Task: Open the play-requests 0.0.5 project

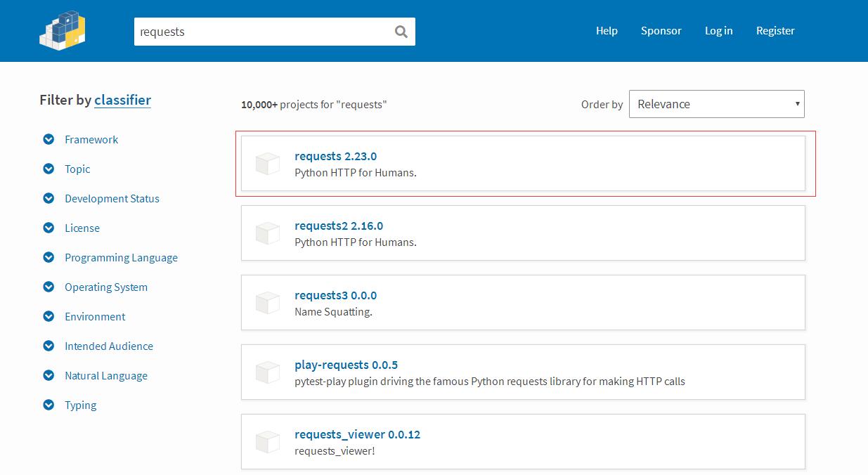Action: 523,372
